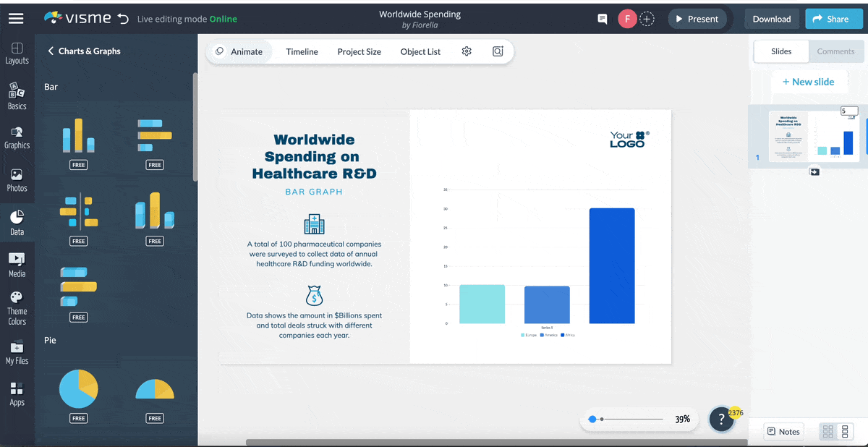Image resolution: width=868 pixels, height=447 pixels.
Task: Open the hamburger main menu
Action: (16, 19)
